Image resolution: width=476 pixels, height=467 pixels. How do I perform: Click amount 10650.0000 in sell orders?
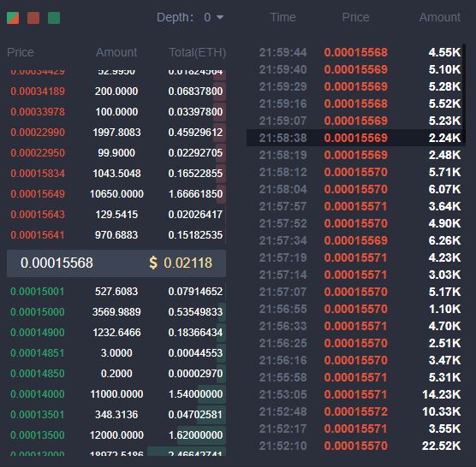(116, 194)
